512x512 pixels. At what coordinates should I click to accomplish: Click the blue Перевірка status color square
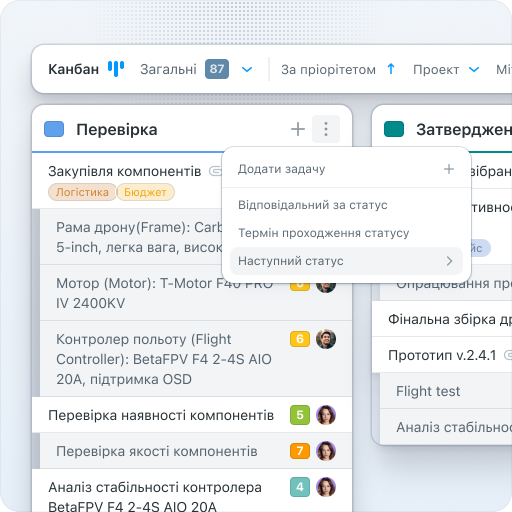pos(54,129)
